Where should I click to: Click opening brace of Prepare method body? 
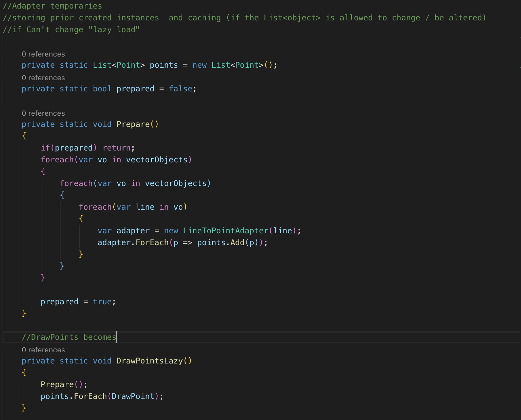click(x=24, y=136)
